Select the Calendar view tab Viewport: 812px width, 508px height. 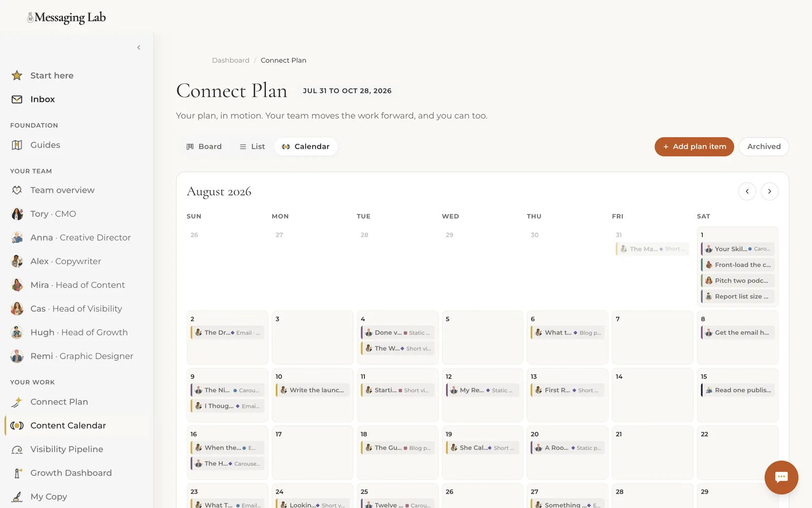click(x=306, y=147)
